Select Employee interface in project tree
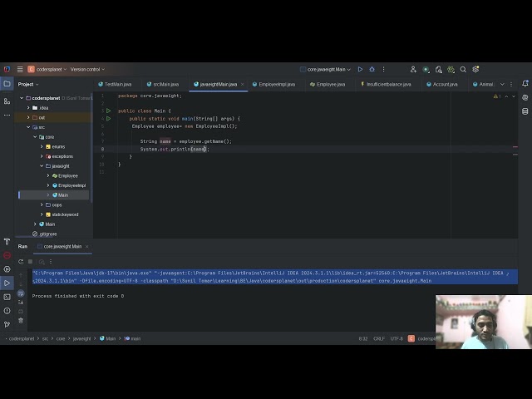 coord(68,175)
